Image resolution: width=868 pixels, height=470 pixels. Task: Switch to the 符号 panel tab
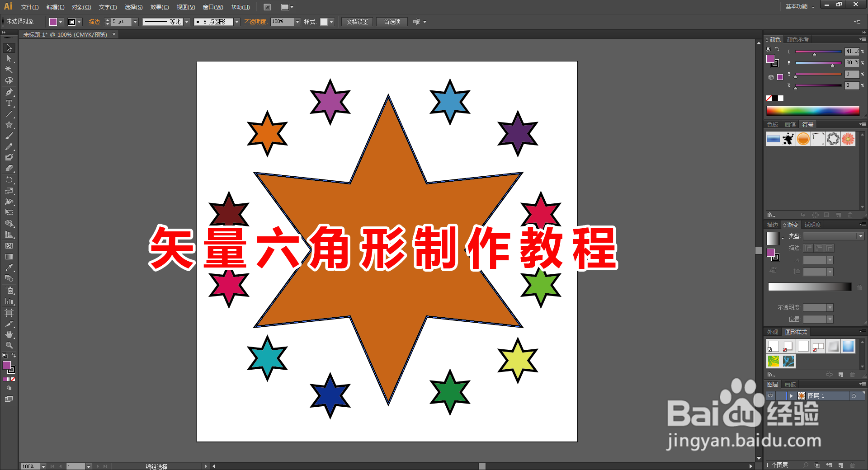tap(809, 124)
